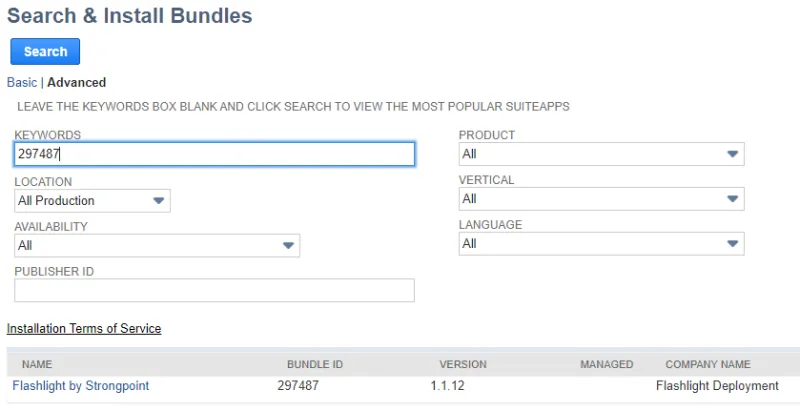
Task: Select the All Production location value
Action: tap(56, 200)
